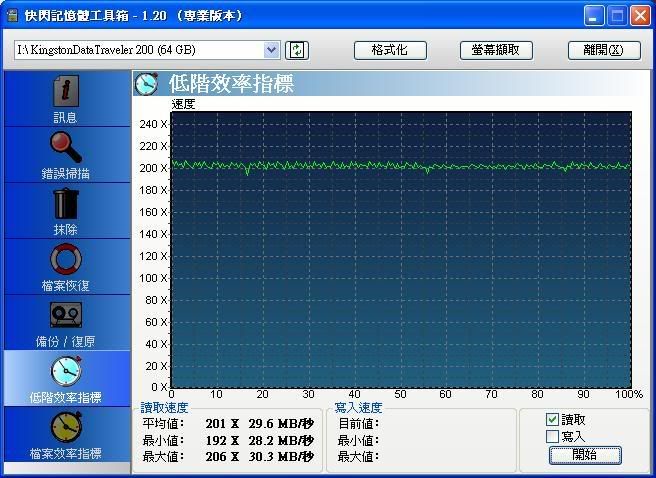
Task: Click the 240 X axis label
Action: (x=153, y=124)
